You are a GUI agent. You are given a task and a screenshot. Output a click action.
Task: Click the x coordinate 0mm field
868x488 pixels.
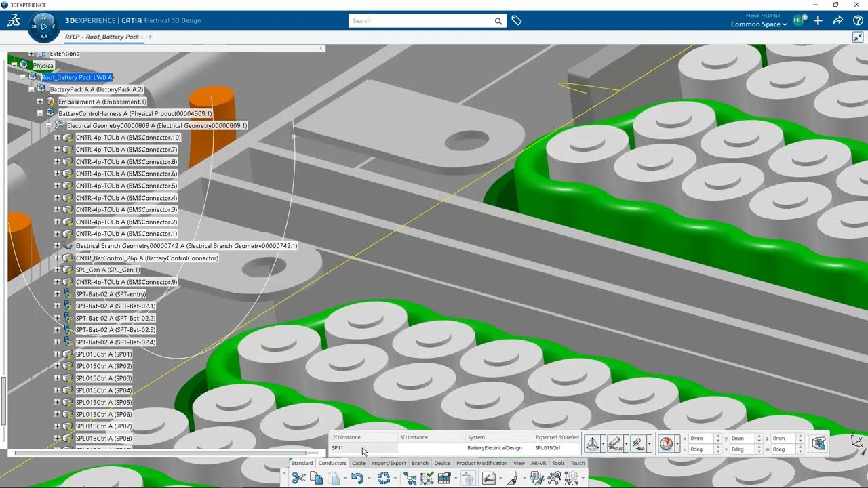pos(701,439)
